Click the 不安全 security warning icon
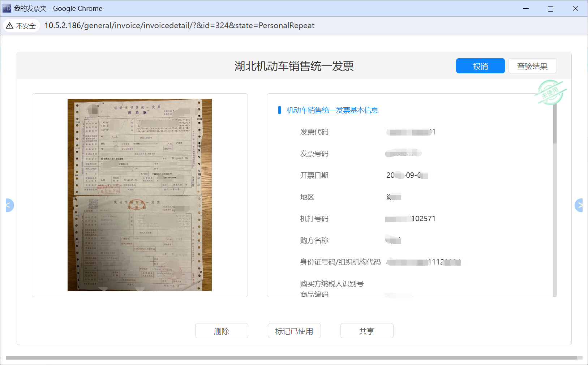The height and width of the screenshot is (365, 588). click(21, 26)
